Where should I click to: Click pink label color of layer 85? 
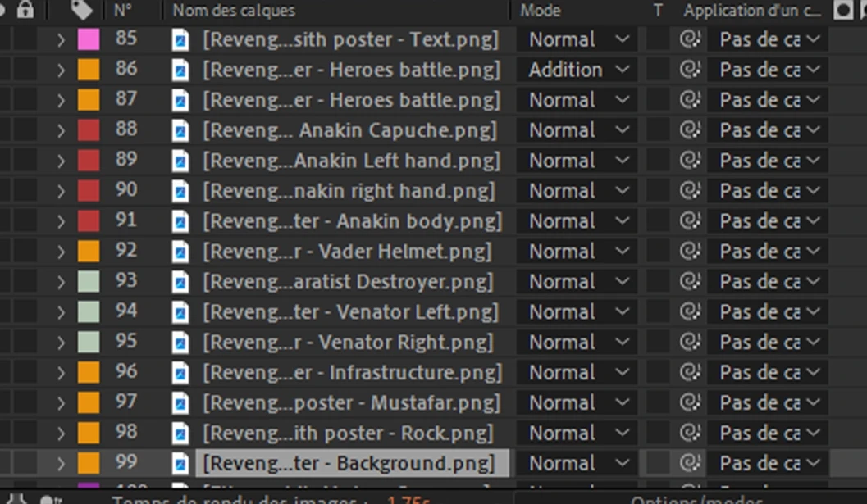[x=89, y=39]
